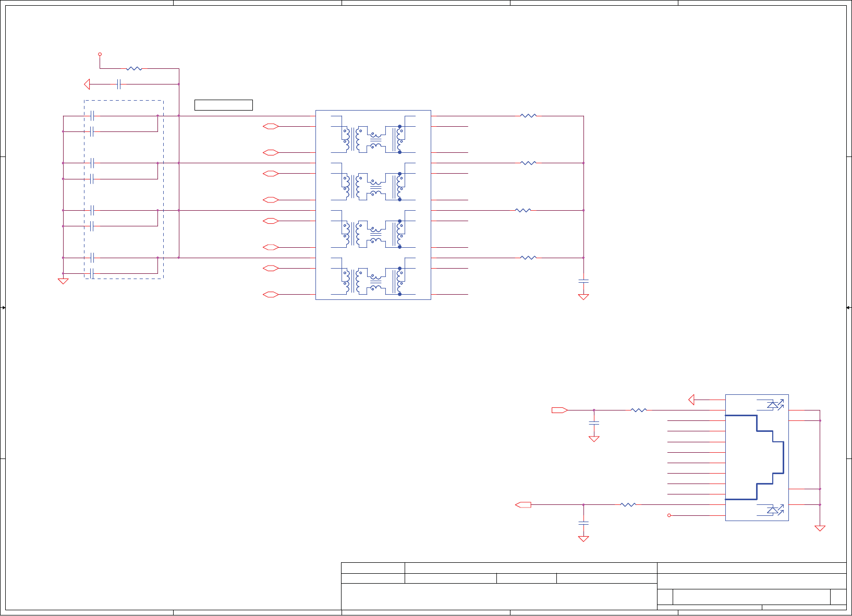Viewport: 852px width, 616px height.
Task: Select the bottommost capacitor inside the dashed group
Action: [92, 273]
